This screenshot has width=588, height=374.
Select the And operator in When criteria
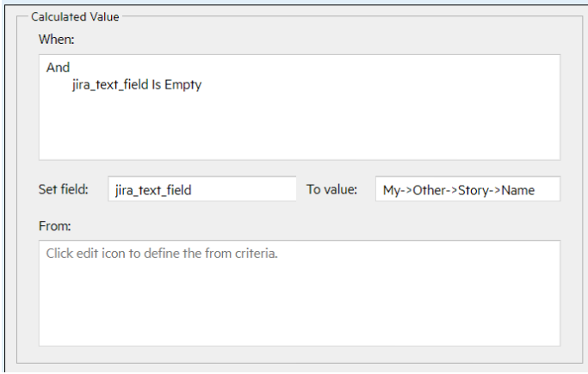[x=58, y=68]
